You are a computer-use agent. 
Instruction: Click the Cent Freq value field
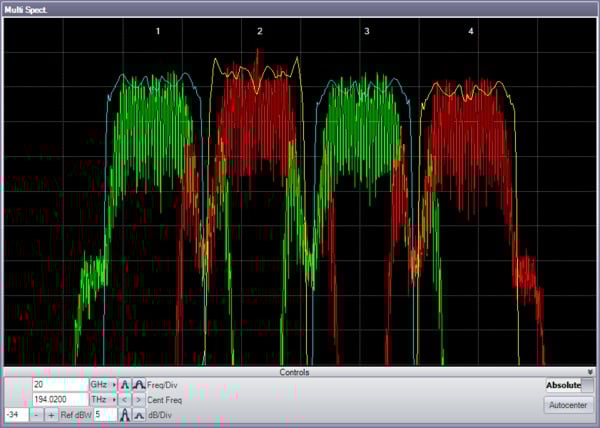click(x=59, y=399)
